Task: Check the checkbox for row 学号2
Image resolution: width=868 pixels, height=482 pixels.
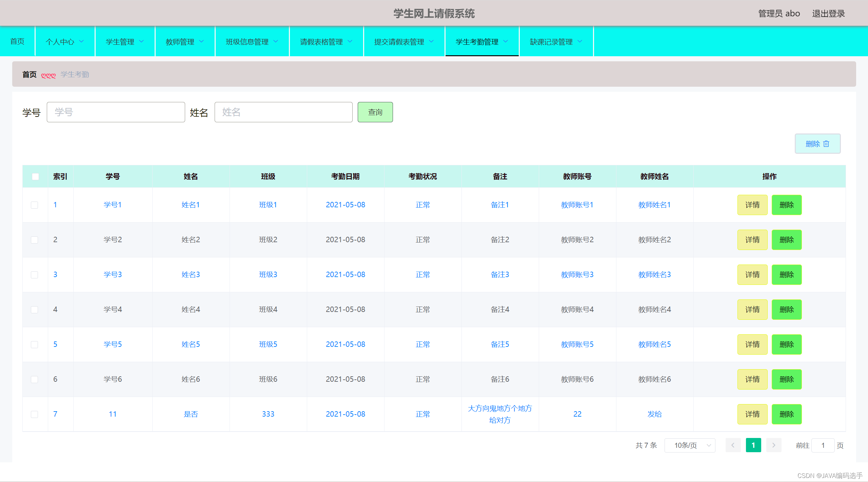Action: pos(35,240)
